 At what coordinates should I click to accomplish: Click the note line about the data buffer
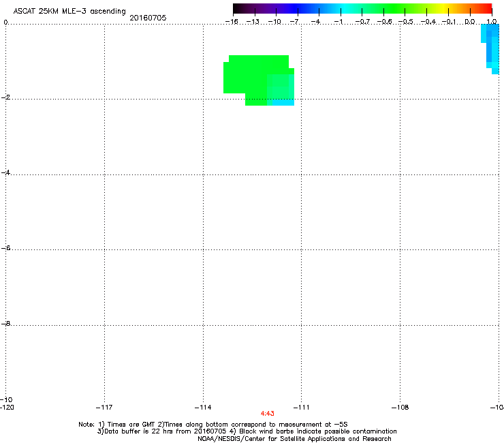click(247, 431)
